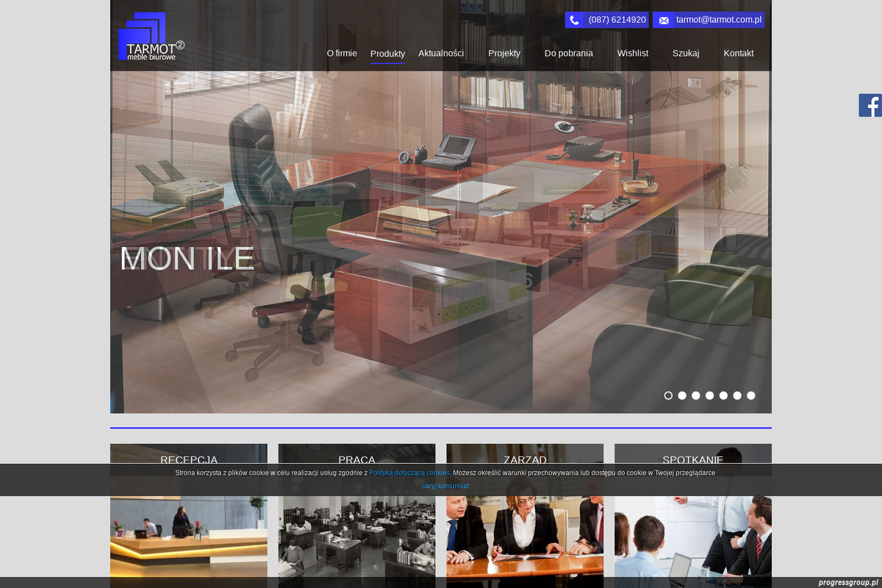This screenshot has height=588, width=882.
Task: Click the Tarmot meble biurowe logo
Action: coord(151,37)
